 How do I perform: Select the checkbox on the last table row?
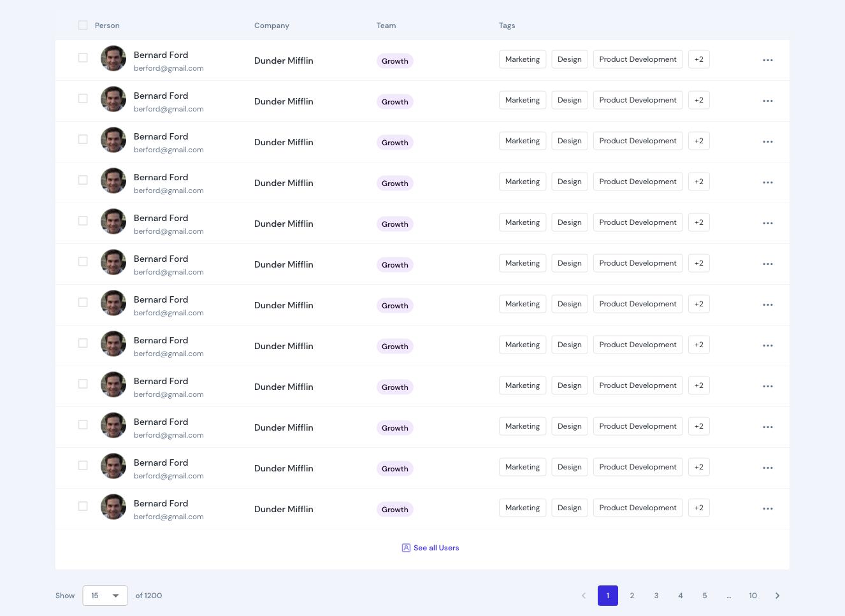tap(83, 506)
